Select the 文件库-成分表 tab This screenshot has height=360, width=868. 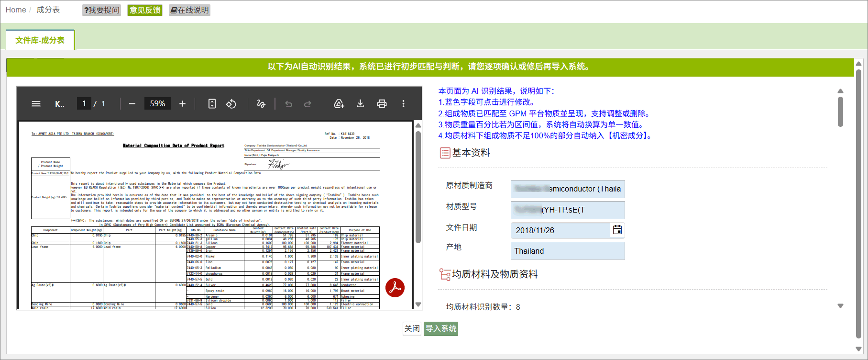(40, 40)
